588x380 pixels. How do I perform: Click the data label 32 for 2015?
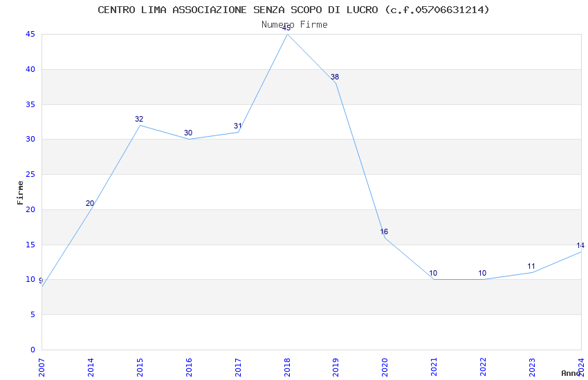pos(139,119)
